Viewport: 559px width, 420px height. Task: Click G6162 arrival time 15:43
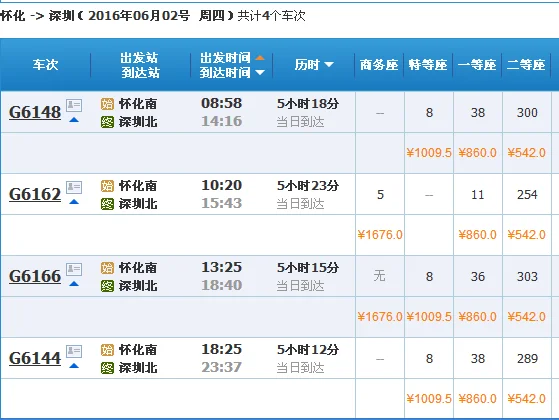(x=221, y=203)
